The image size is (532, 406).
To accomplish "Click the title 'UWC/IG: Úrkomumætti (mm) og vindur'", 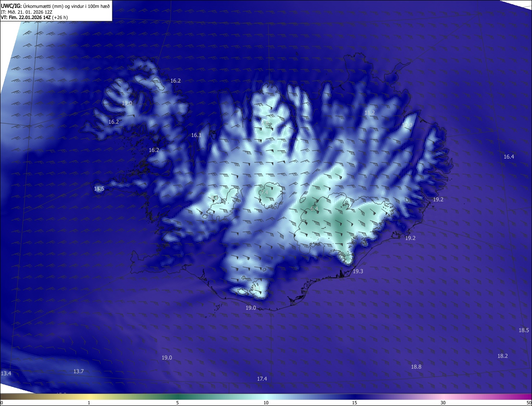I will [55, 6].
